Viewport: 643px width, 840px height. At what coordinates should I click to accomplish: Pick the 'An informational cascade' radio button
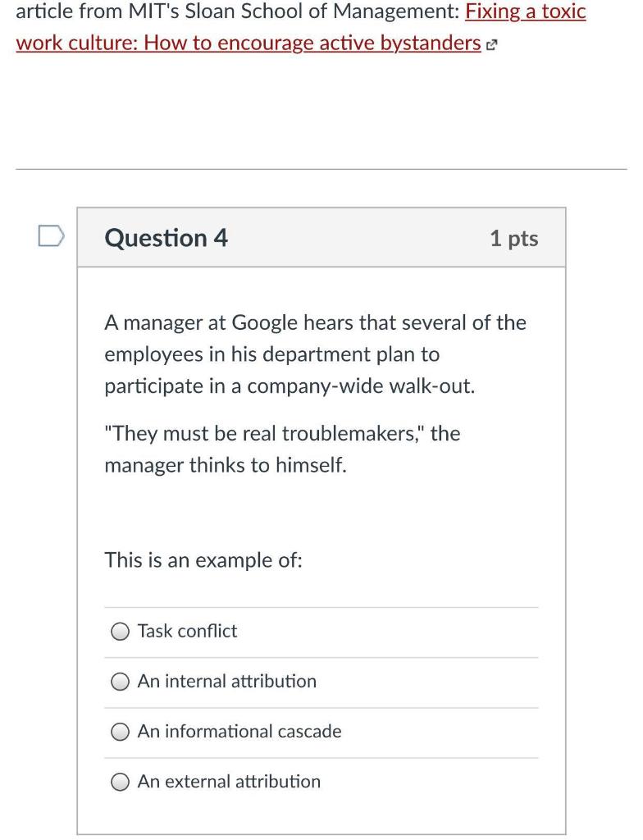point(121,732)
